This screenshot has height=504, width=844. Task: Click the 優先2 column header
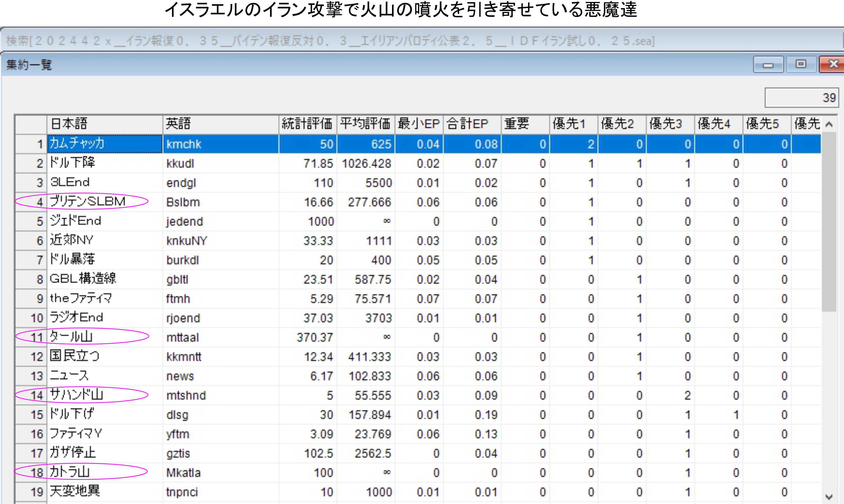click(x=622, y=124)
